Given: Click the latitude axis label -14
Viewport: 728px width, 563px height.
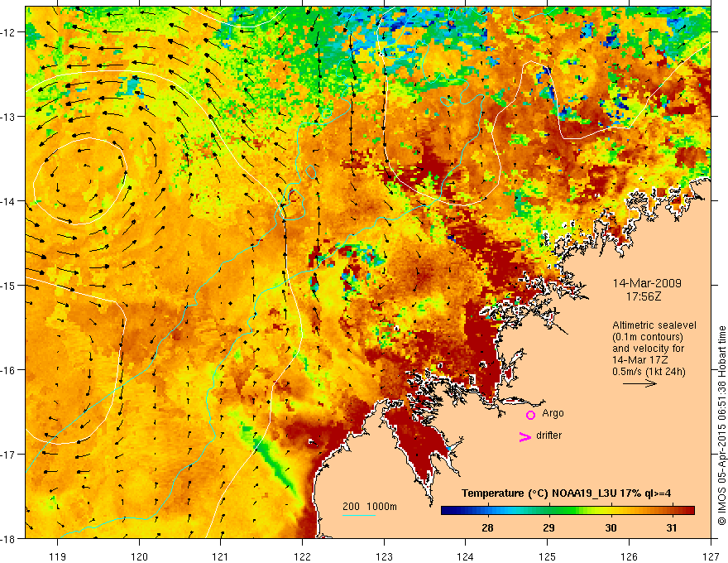Looking at the screenshot, I should [x=10, y=201].
